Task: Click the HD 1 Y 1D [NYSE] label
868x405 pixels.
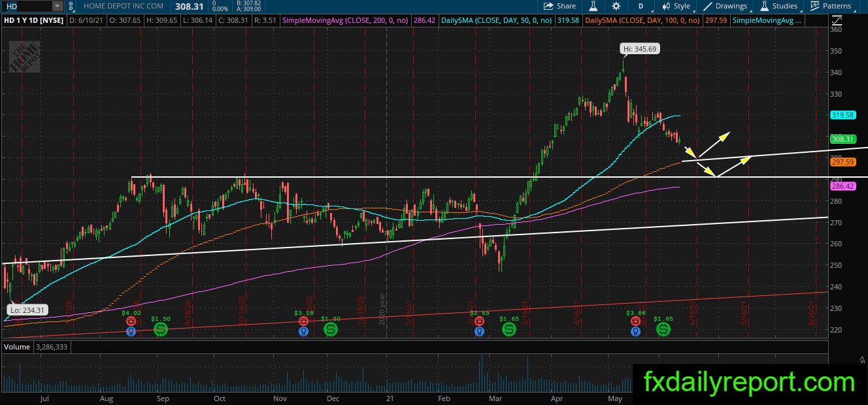Action: tap(33, 21)
